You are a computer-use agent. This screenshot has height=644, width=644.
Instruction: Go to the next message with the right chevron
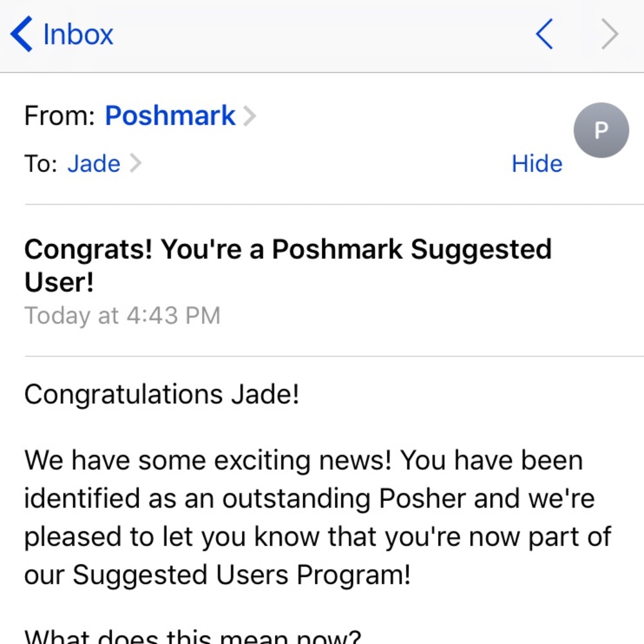coord(609,34)
